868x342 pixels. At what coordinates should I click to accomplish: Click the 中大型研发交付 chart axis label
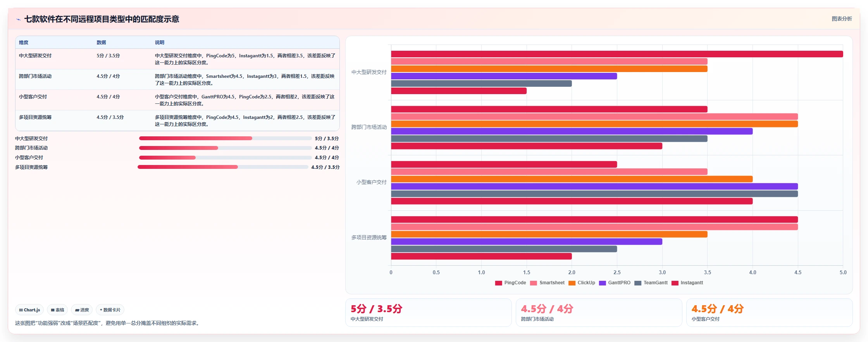pos(369,72)
